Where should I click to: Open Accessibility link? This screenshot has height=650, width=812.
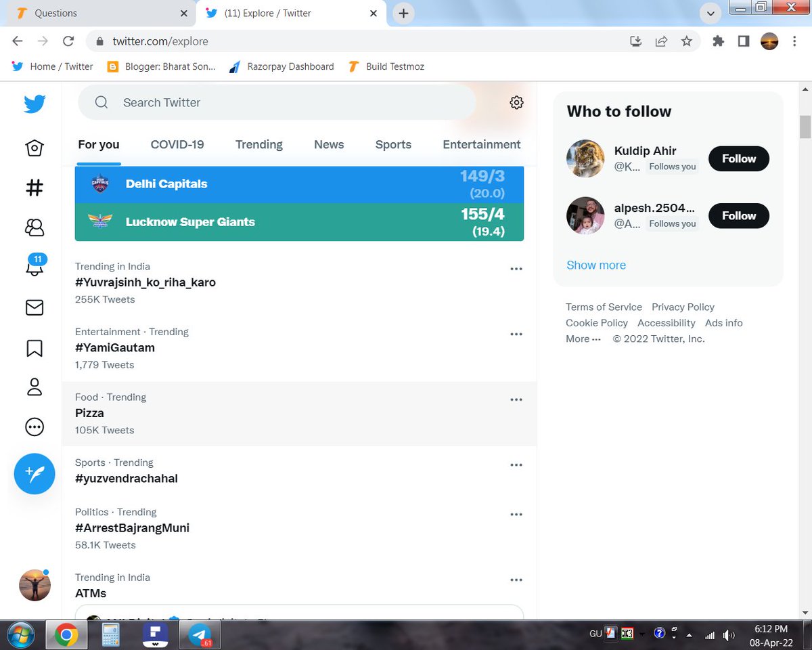tap(667, 323)
